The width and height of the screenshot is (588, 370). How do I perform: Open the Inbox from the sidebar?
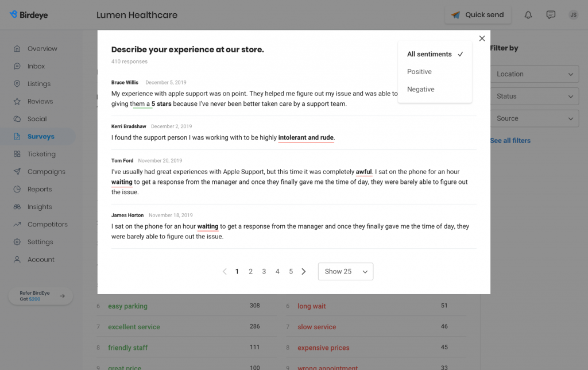click(x=18, y=66)
